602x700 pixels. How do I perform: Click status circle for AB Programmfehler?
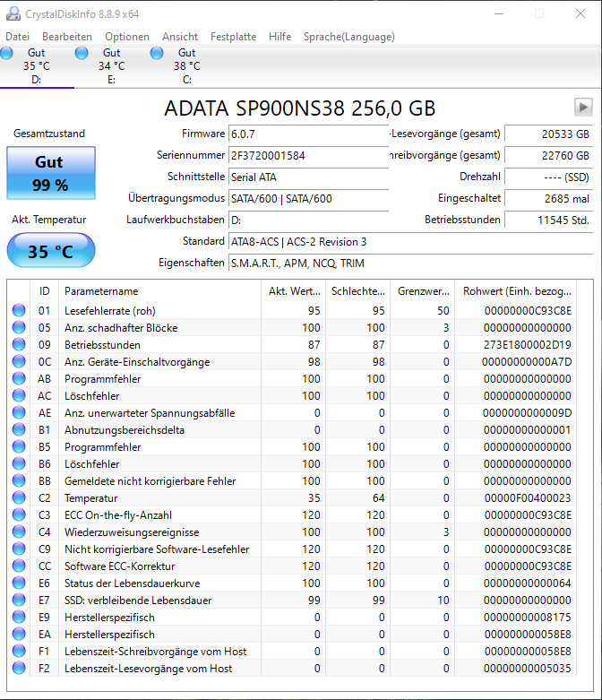[19, 378]
